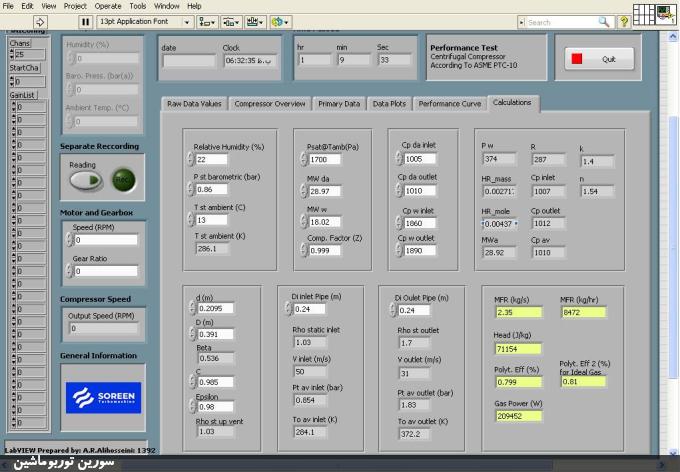Toggle the Reading switch

coord(85,180)
